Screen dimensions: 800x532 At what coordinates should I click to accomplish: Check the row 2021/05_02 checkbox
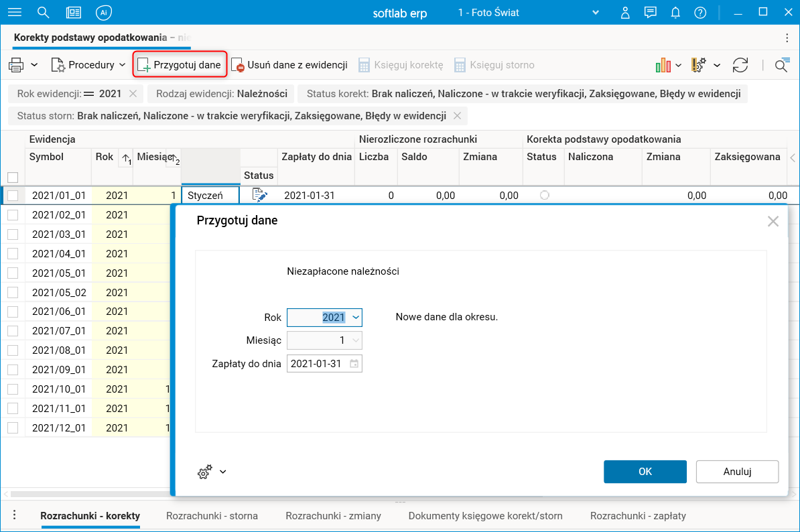tap(13, 292)
